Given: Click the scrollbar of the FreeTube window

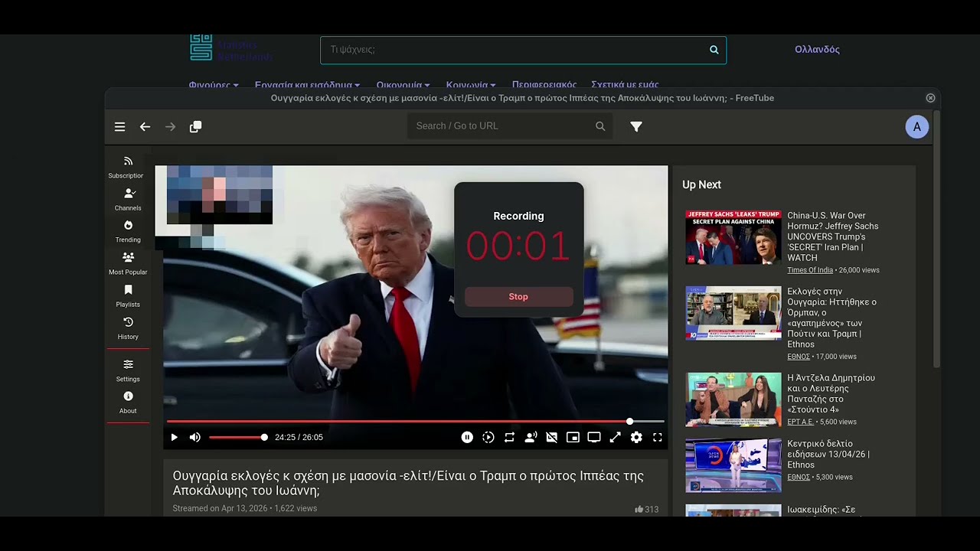Looking at the screenshot, I should pos(936,239).
